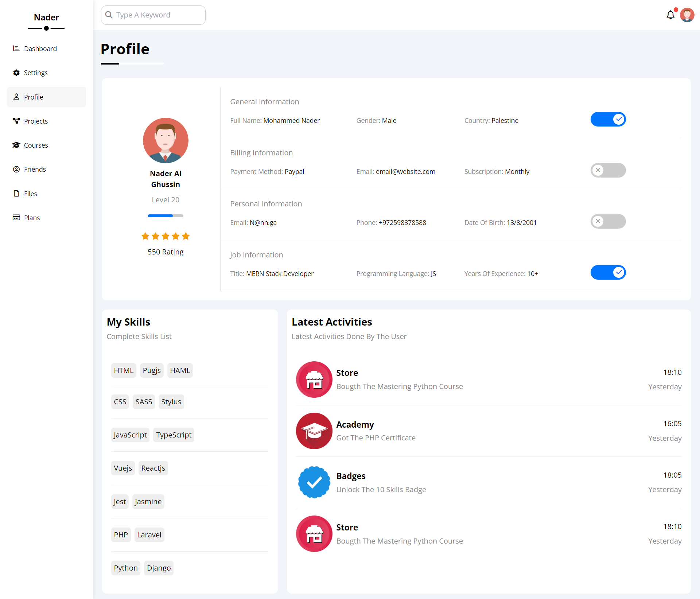Viewport: 700px width, 599px height.
Task: Go to Projects in the sidebar
Action: click(46, 121)
